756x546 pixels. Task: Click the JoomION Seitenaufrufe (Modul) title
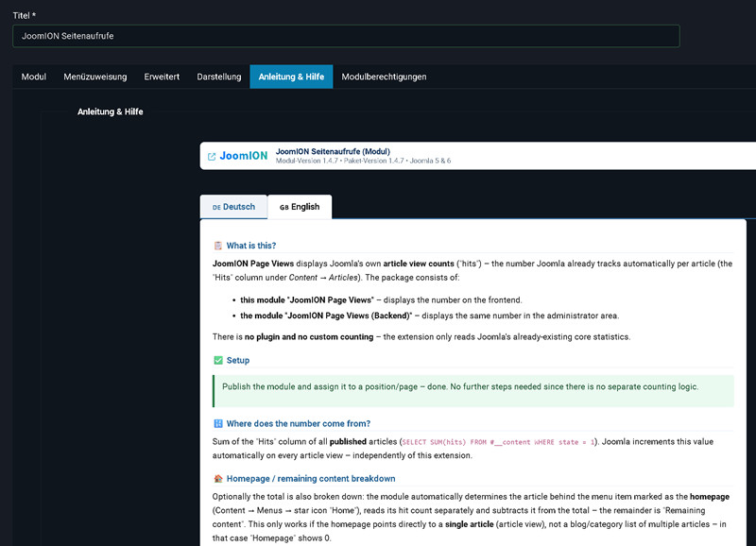click(x=333, y=151)
